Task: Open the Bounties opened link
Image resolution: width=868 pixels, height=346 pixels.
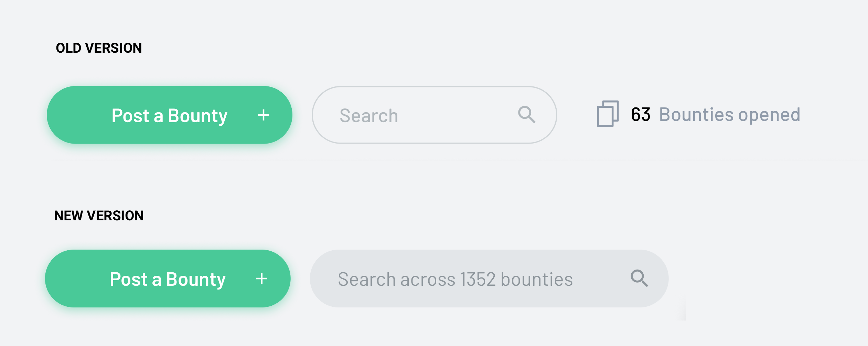Action: pos(729,115)
